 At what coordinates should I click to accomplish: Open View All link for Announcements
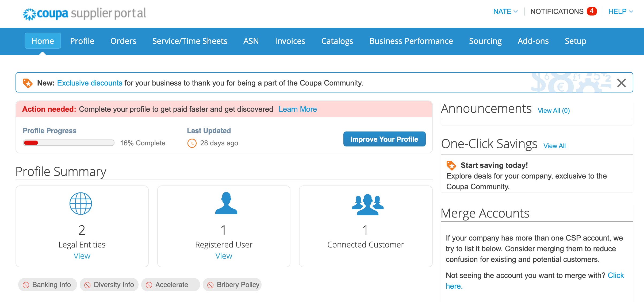tap(554, 110)
